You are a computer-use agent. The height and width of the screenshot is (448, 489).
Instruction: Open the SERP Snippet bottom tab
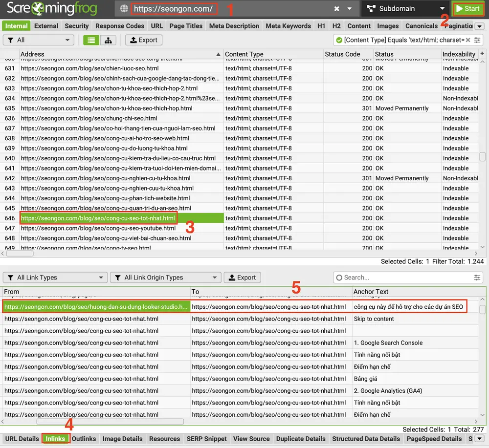(206, 439)
